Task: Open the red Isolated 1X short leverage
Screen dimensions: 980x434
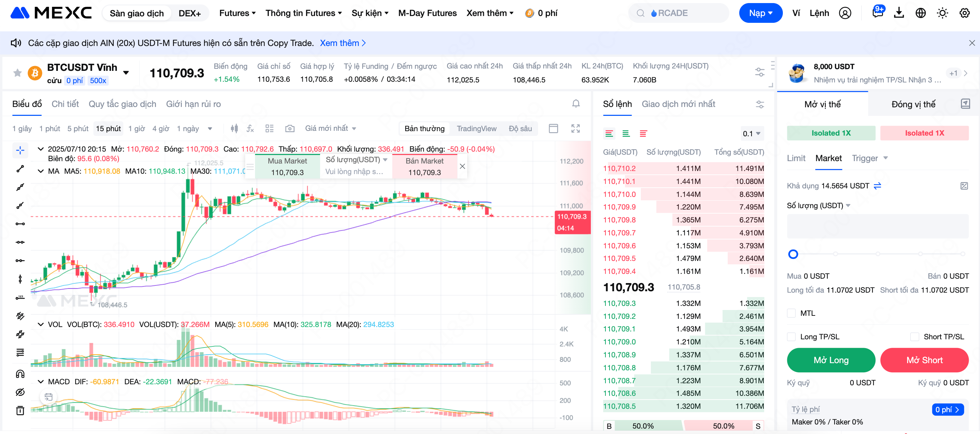Action: pos(924,133)
